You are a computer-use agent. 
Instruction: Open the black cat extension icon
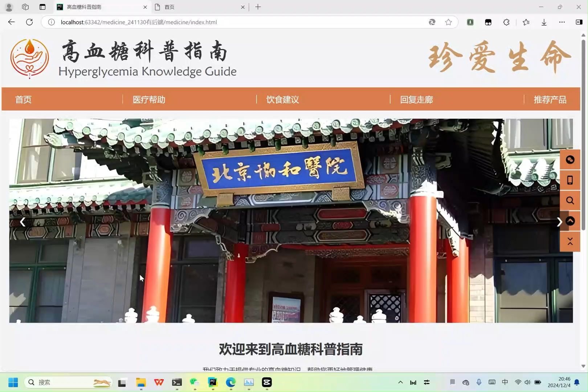tap(488, 22)
